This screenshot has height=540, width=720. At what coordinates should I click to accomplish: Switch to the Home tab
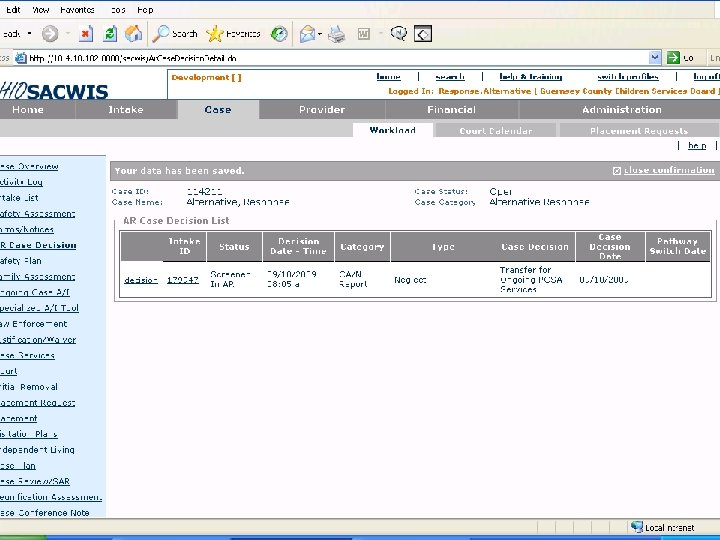coord(28,110)
